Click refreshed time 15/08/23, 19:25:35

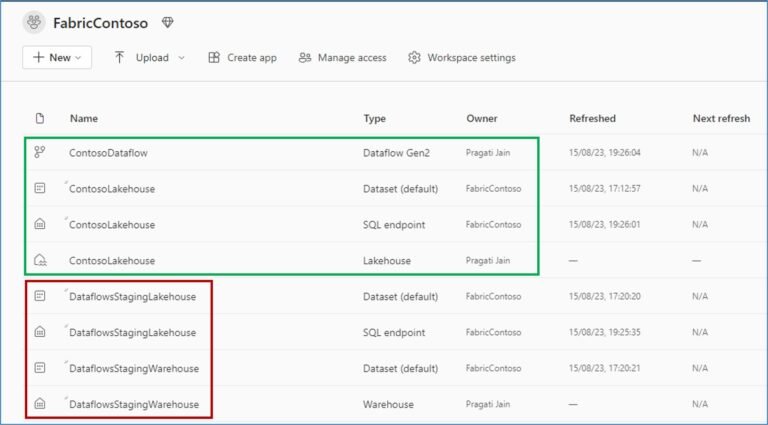click(x=604, y=332)
